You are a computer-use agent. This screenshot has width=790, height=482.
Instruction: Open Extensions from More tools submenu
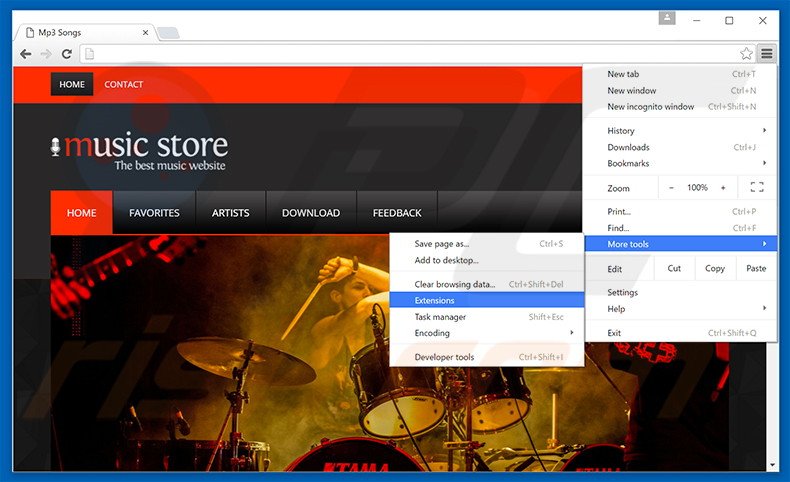tap(487, 301)
